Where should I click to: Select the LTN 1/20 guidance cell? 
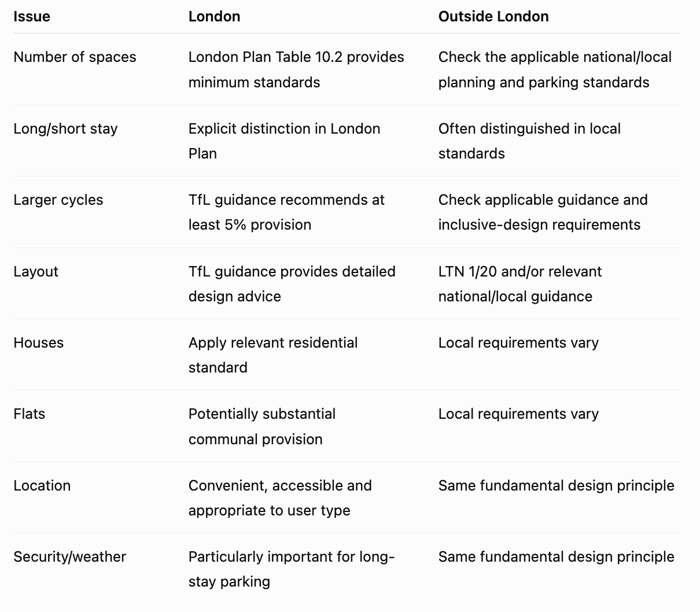coord(520,283)
